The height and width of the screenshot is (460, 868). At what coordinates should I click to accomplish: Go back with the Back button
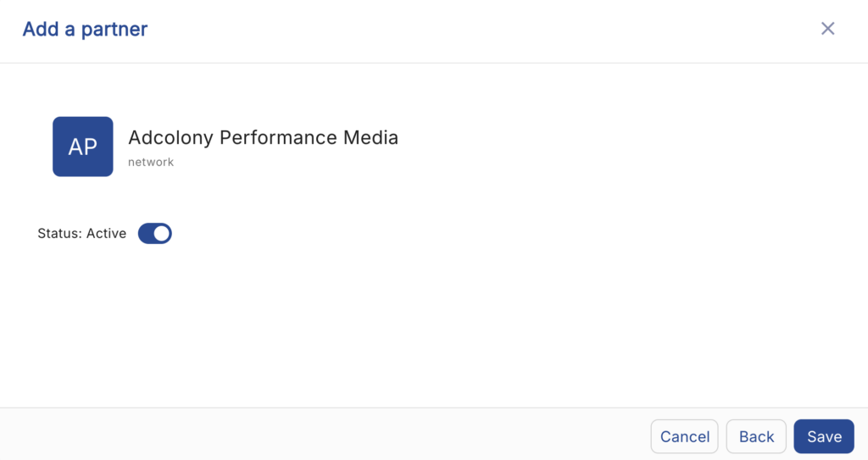[x=756, y=436]
